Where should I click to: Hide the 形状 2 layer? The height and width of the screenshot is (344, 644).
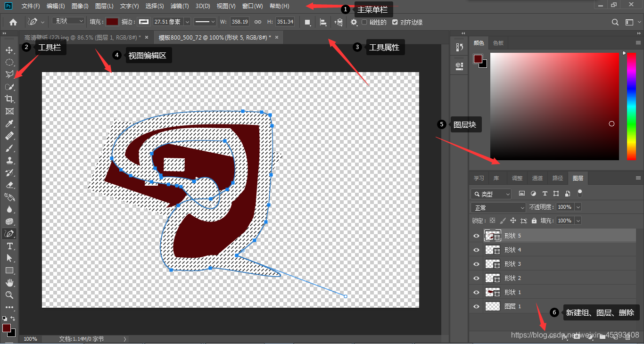click(476, 278)
